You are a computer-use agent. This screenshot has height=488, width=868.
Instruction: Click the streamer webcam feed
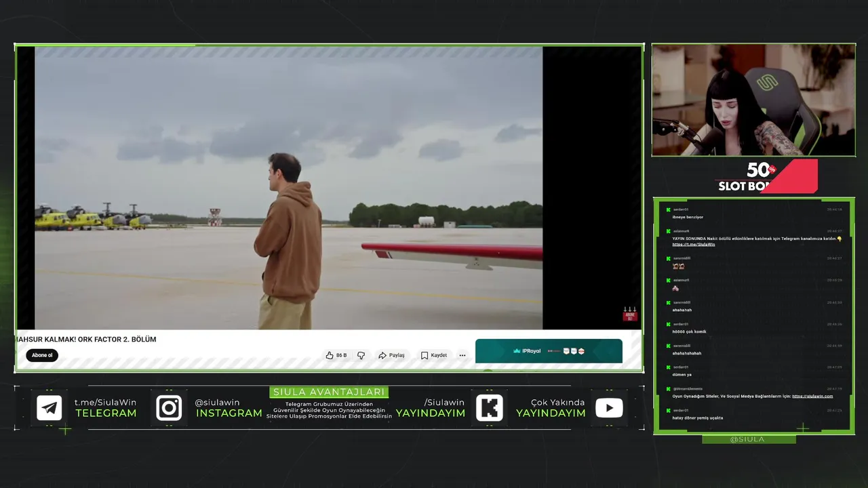coord(753,100)
